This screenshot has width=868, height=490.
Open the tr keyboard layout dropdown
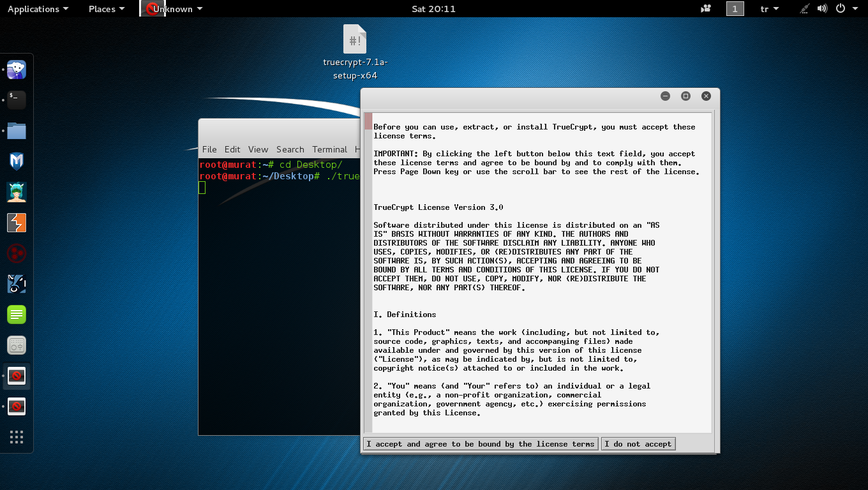(769, 9)
